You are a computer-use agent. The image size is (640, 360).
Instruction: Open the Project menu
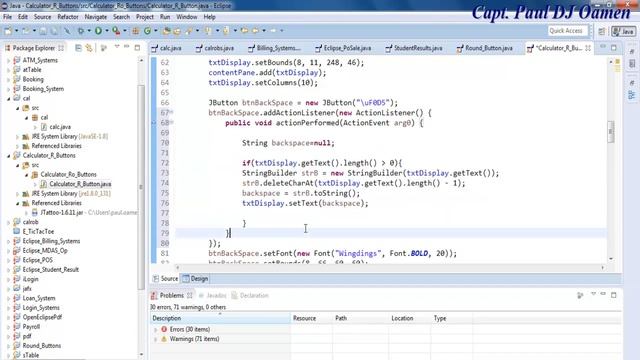[144, 17]
